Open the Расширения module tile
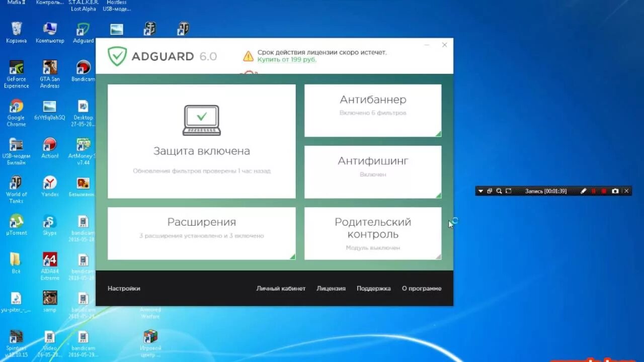 202,234
